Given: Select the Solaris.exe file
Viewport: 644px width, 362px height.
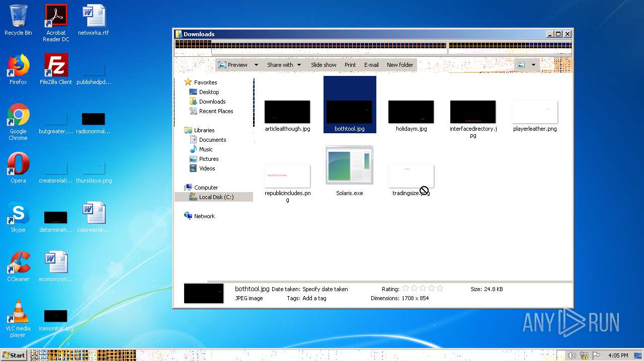Looking at the screenshot, I should (350, 171).
